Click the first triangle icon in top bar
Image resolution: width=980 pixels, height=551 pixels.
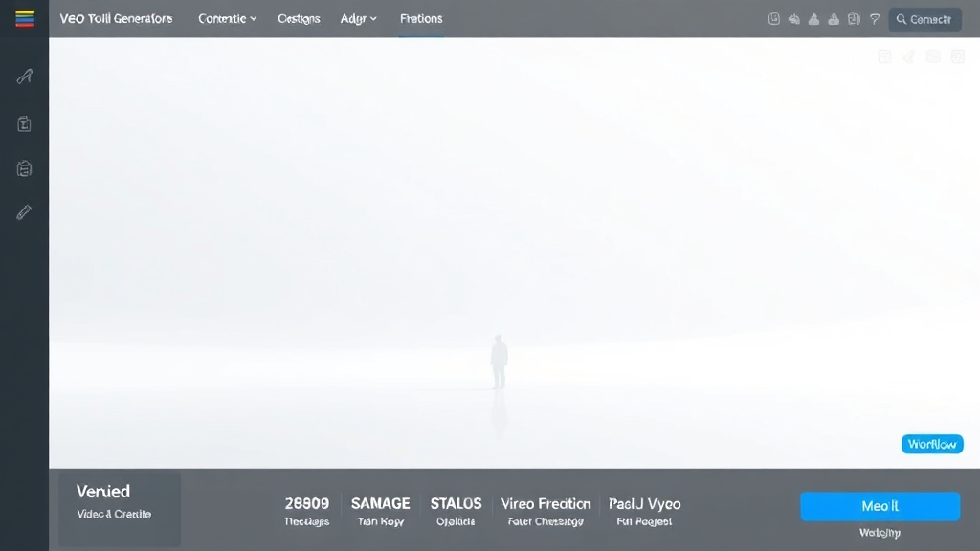[x=813, y=19]
